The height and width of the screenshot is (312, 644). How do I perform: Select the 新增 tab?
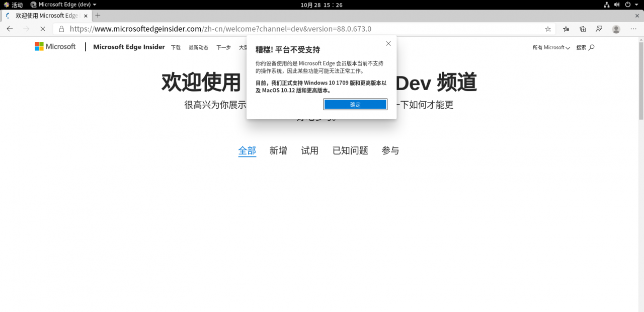278,150
